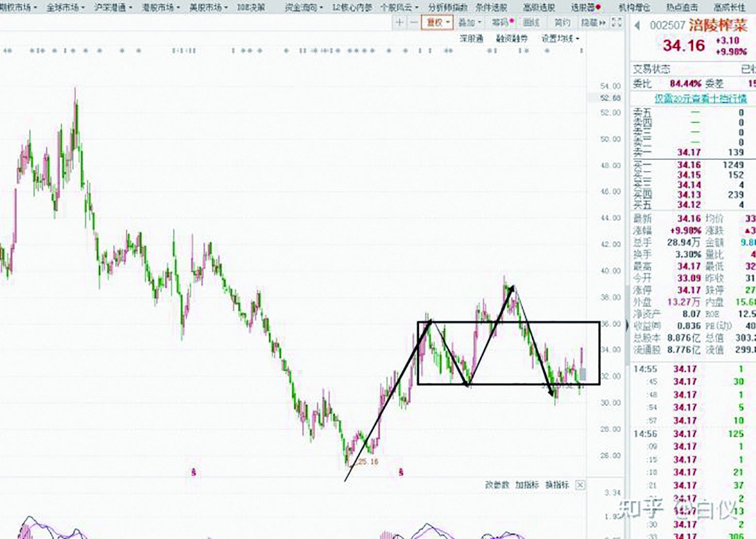Click the 换指标 switch indicator button
The image size is (756, 539).
tap(557, 485)
